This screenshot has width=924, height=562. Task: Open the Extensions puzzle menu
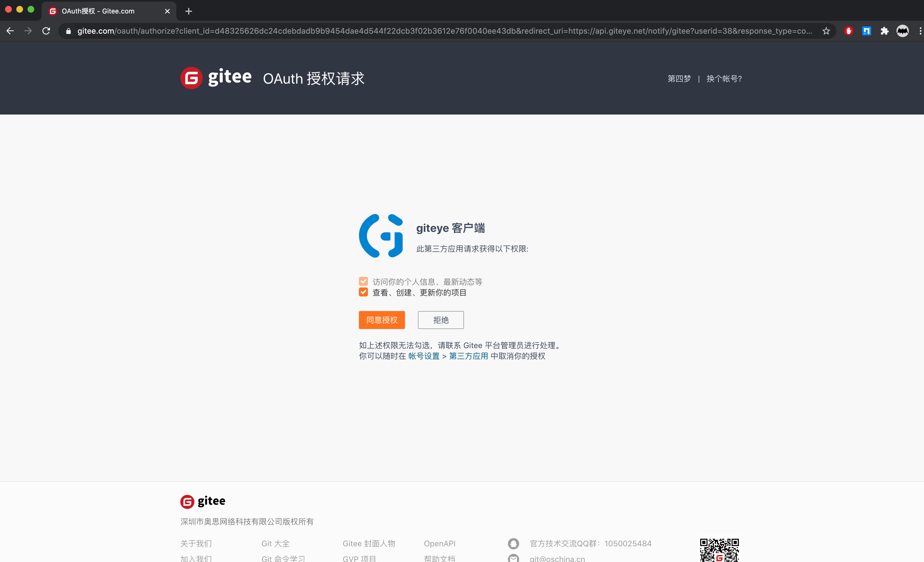[x=885, y=31]
